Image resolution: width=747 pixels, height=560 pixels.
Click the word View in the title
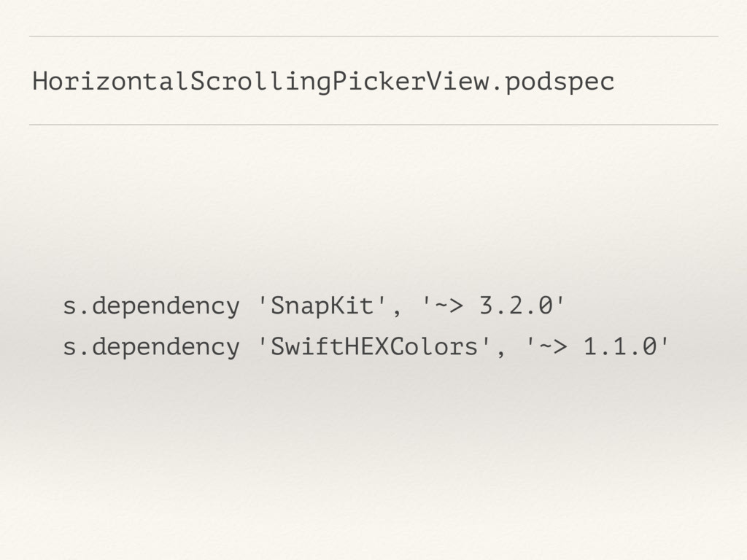pyautogui.click(x=458, y=81)
